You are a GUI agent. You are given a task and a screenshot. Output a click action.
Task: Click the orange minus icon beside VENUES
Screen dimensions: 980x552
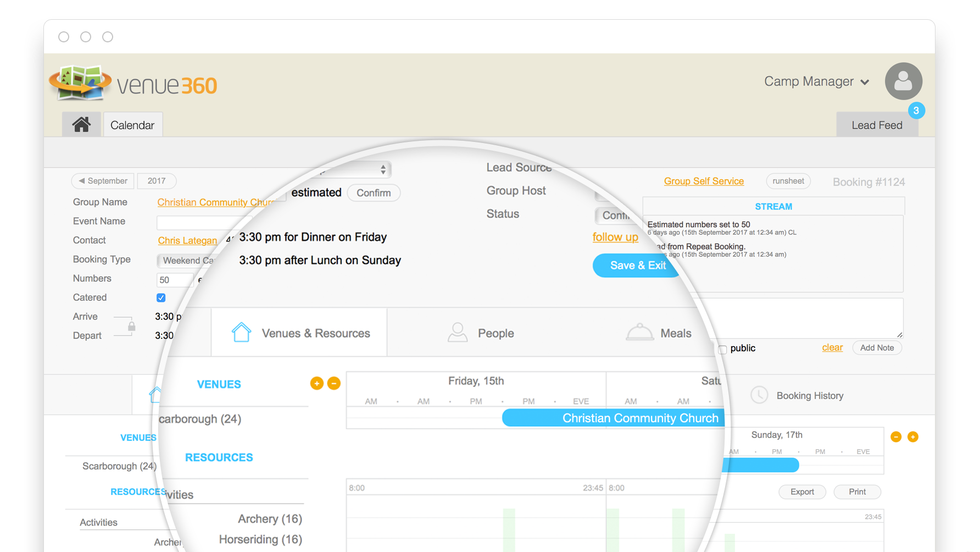[x=333, y=383]
